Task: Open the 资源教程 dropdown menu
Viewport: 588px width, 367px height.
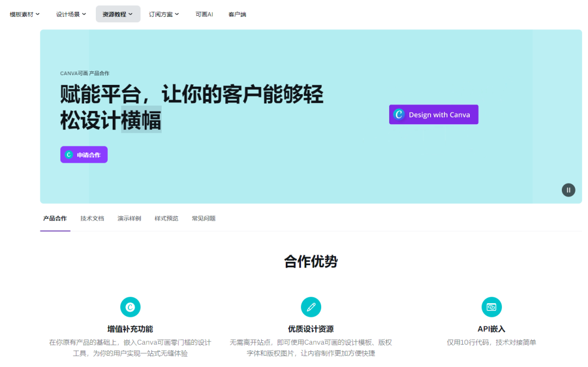Action: 118,14
